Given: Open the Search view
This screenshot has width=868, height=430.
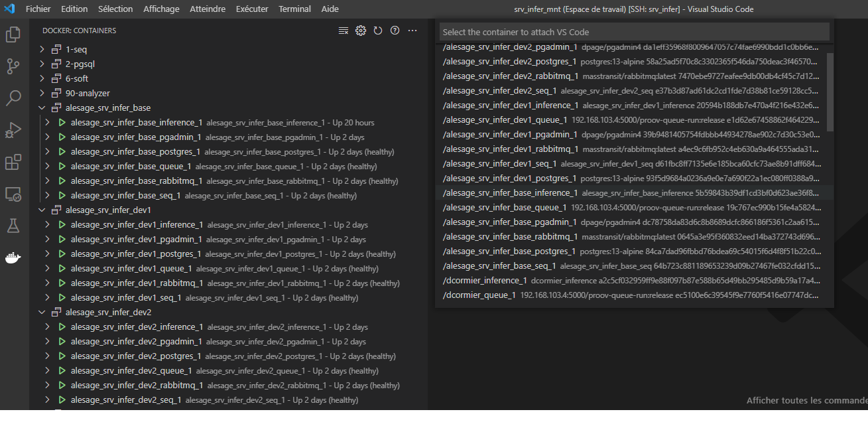Looking at the screenshot, I should 13,97.
